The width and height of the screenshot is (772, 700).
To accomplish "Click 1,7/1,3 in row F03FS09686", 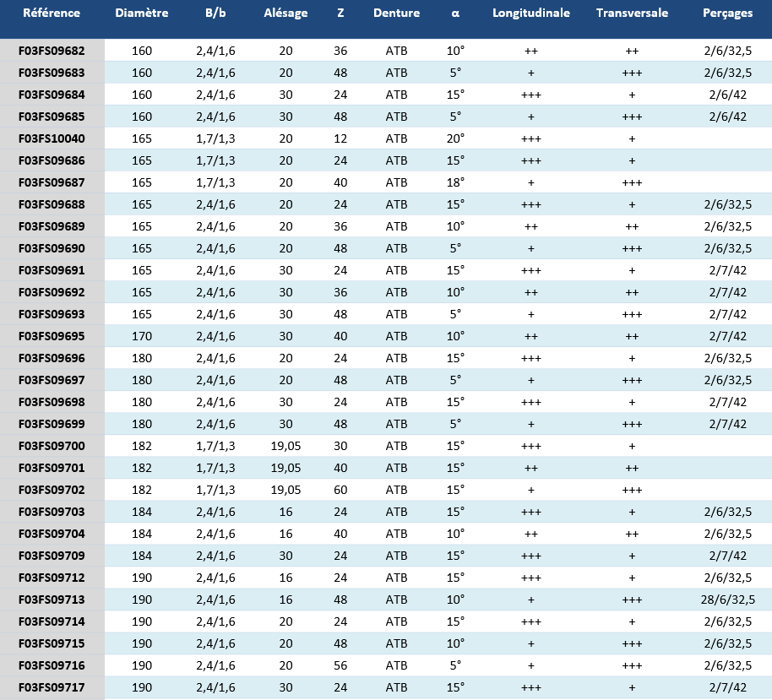I will coord(215,161).
